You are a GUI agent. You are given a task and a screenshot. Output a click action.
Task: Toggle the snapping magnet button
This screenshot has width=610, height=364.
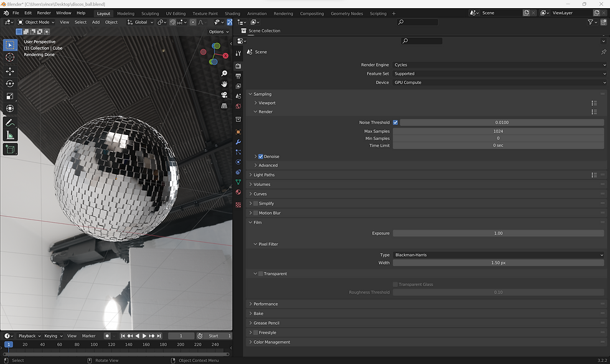coord(173,22)
